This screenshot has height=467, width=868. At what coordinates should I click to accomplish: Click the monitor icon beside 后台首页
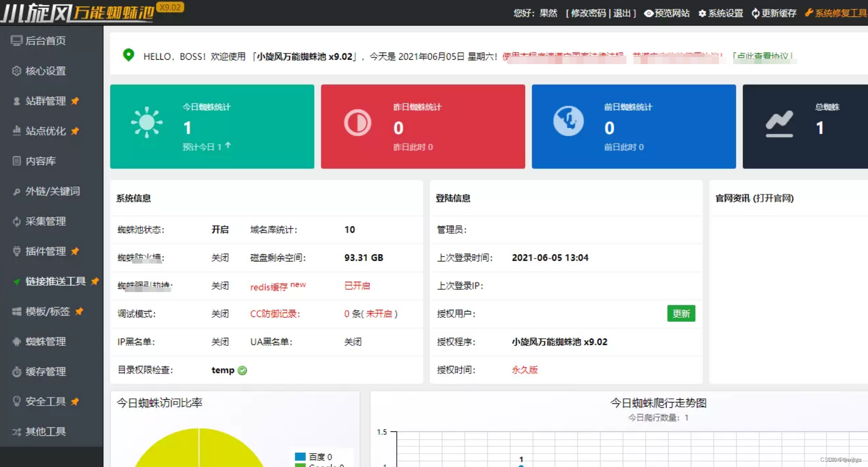click(16, 41)
